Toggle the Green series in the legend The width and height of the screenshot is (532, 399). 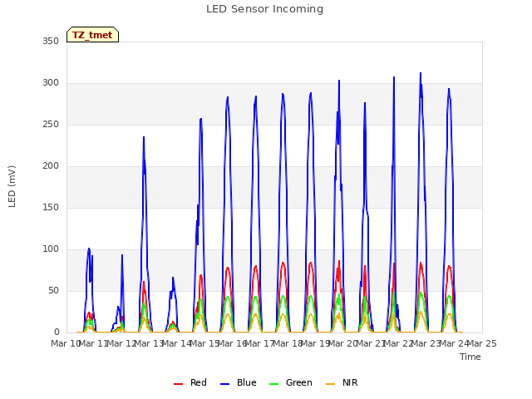click(x=291, y=382)
